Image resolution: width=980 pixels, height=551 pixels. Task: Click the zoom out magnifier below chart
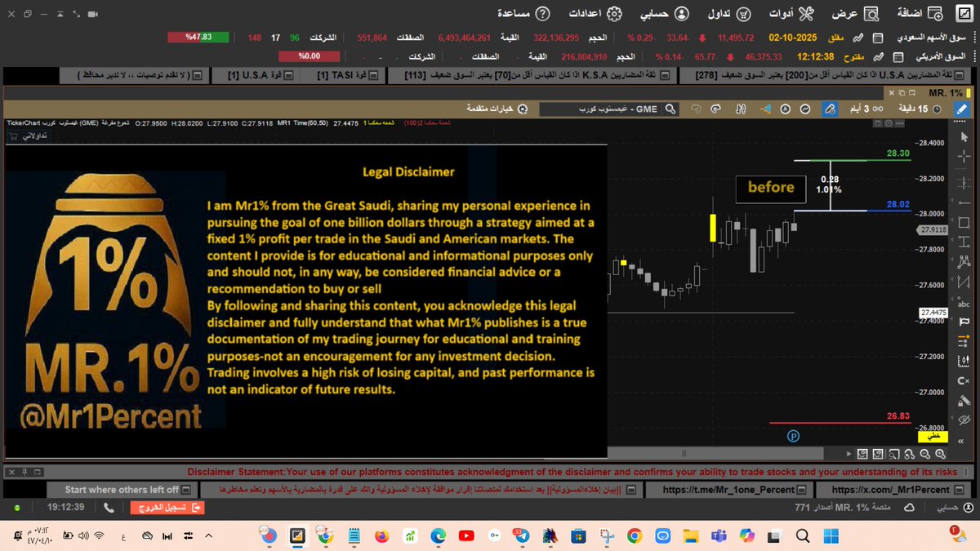click(924, 454)
